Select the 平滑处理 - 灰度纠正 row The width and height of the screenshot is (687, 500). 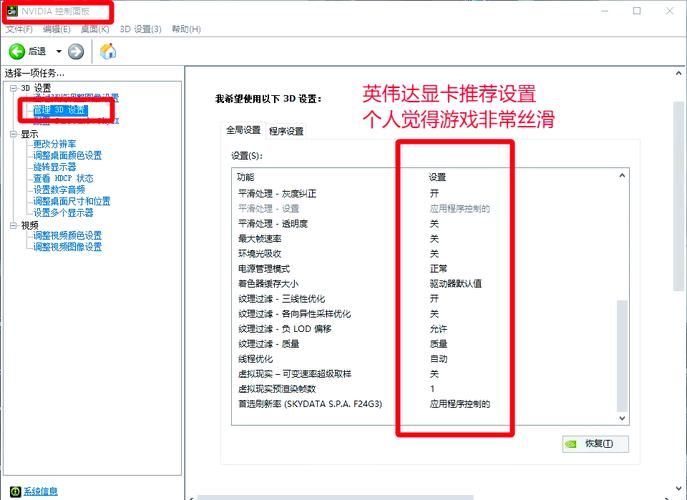[424, 194]
